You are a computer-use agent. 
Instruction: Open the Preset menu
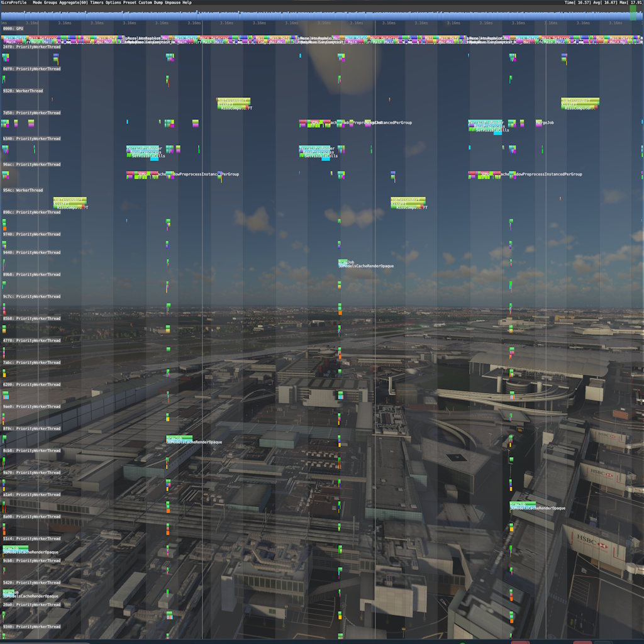tap(130, 3)
